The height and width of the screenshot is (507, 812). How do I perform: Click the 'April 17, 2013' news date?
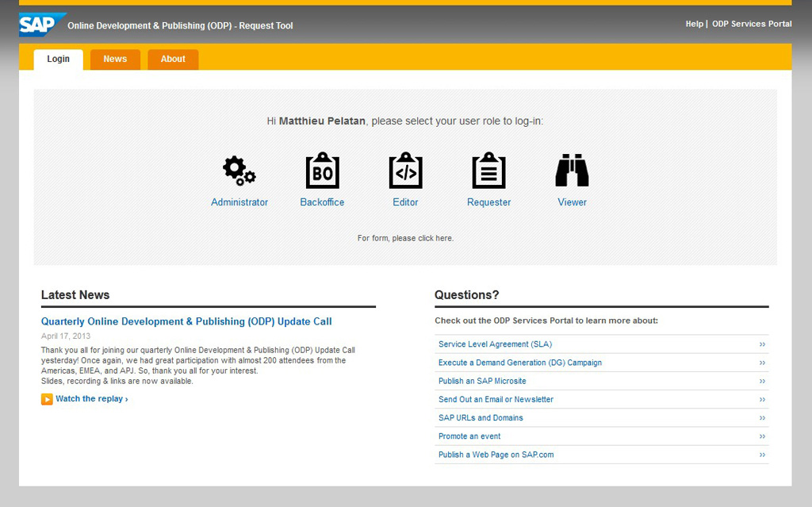pyautogui.click(x=66, y=336)
